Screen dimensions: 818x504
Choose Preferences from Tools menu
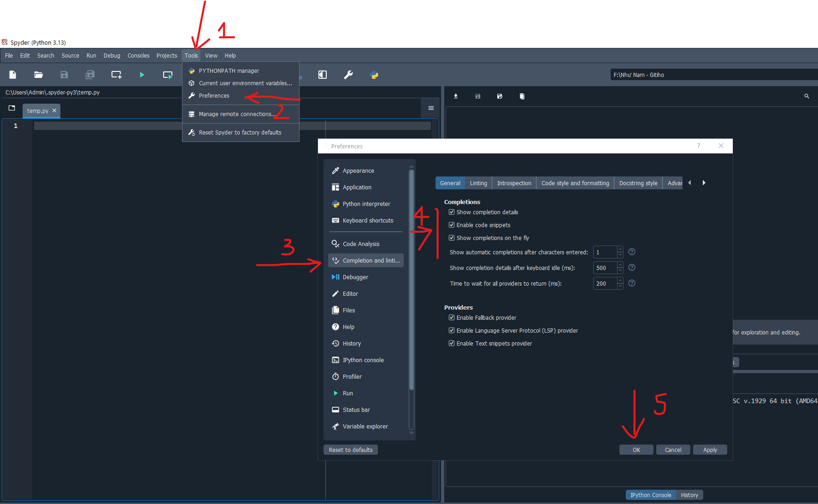[x=241, y=95]
